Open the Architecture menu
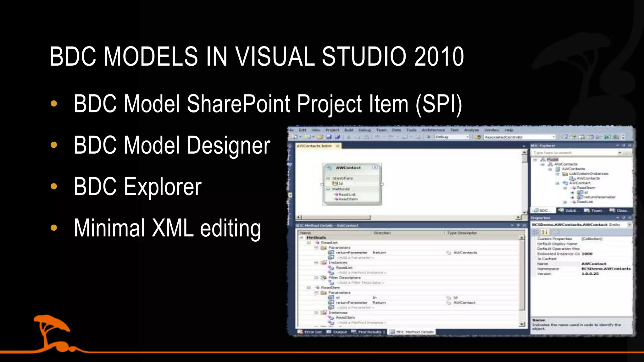Image resolution: width=644 pixels, height=362 pixels. (433, 130)
